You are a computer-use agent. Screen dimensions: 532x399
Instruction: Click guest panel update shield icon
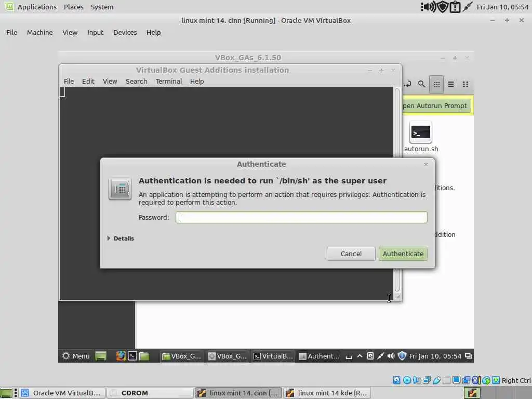(402, 356)
